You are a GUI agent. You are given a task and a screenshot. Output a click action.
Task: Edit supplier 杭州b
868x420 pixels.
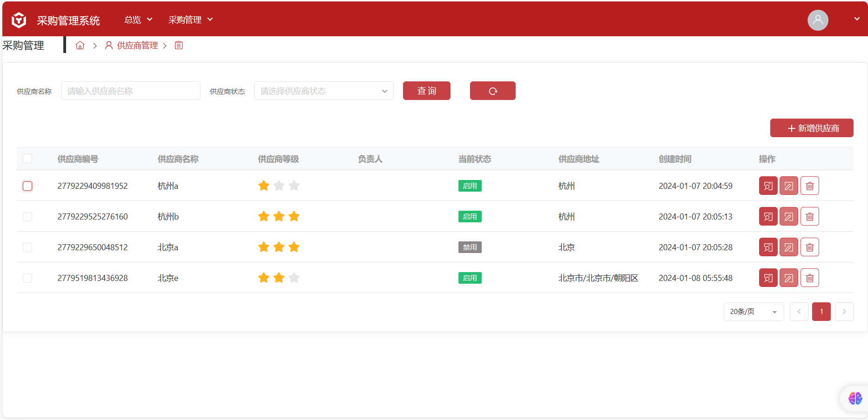(789, 216)
